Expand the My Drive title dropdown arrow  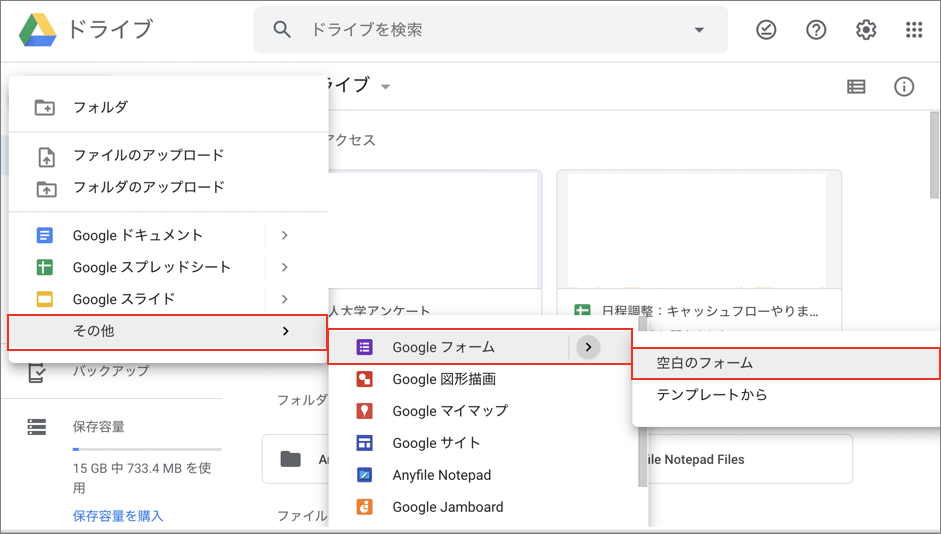pos(386,87)
